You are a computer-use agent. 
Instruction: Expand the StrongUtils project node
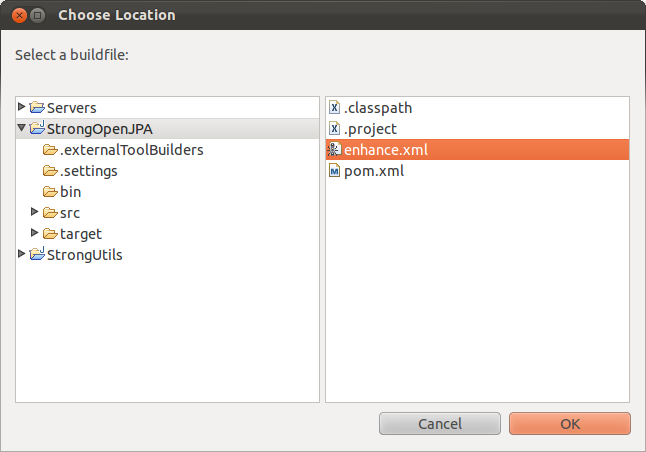tap(22, 254)
